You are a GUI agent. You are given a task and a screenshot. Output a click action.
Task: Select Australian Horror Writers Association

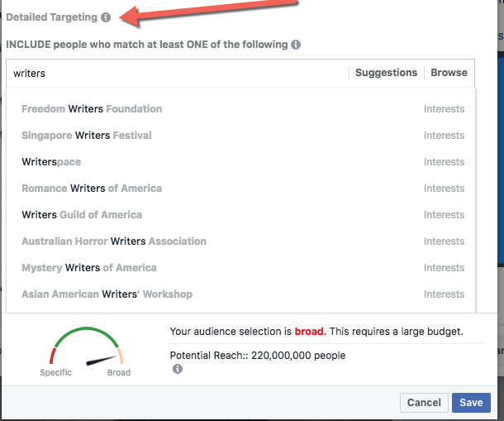240,241
